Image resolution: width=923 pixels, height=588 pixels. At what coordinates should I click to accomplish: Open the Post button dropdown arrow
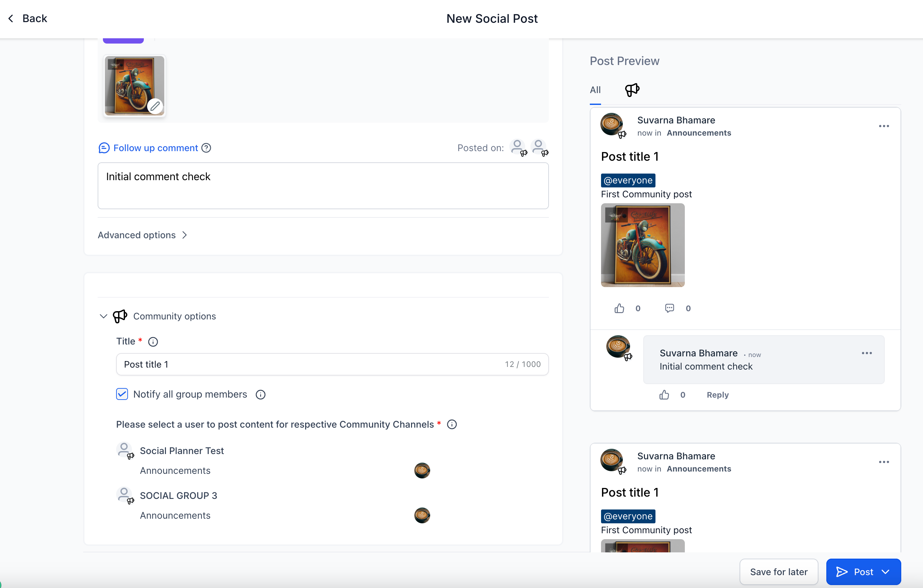(885, 572)
